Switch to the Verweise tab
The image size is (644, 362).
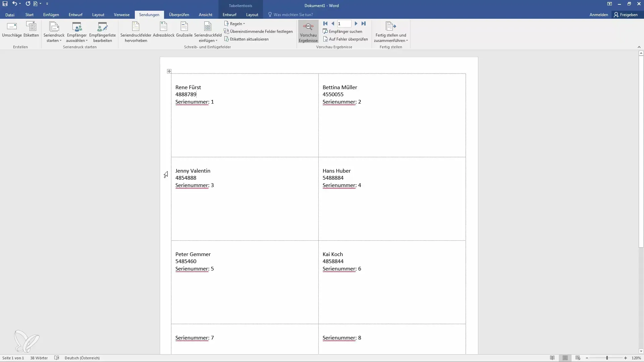click(121, 15)
